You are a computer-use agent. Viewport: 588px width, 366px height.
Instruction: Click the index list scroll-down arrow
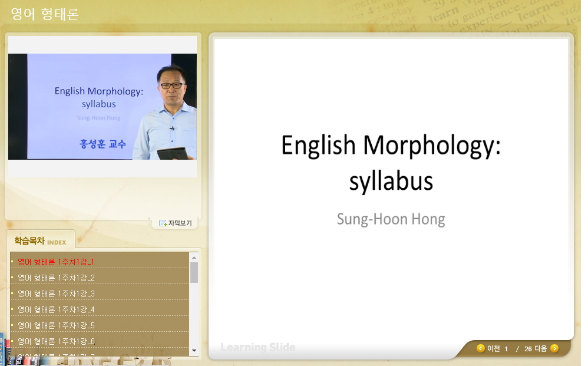(x=194, y=350)
